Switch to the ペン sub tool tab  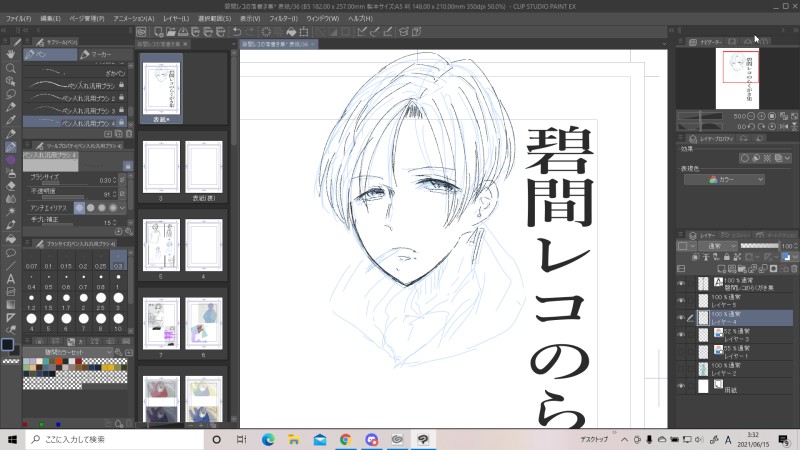[x=50, y=54]
